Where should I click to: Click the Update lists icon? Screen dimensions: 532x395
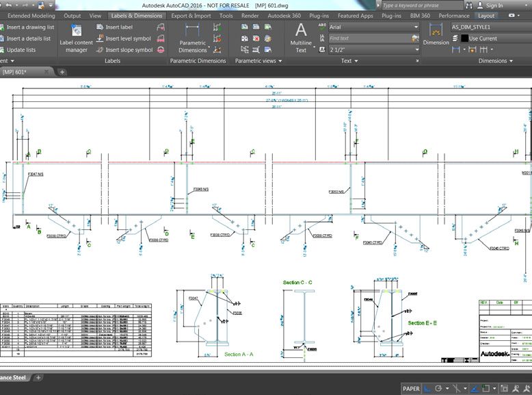(3, 50)
